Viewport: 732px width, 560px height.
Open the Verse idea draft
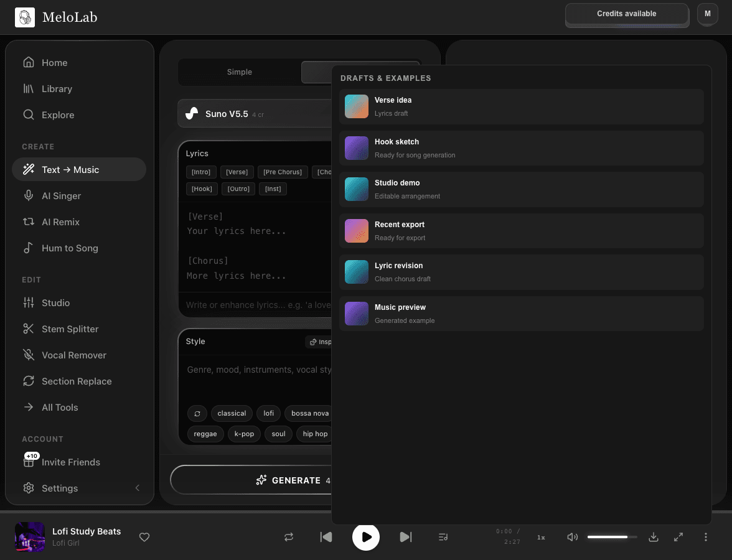point(522,106)
